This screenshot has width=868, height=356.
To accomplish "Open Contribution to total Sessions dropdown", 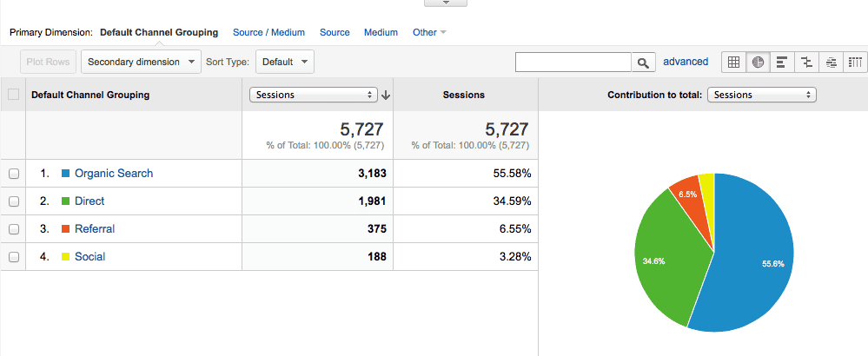I will coord(762,95).
